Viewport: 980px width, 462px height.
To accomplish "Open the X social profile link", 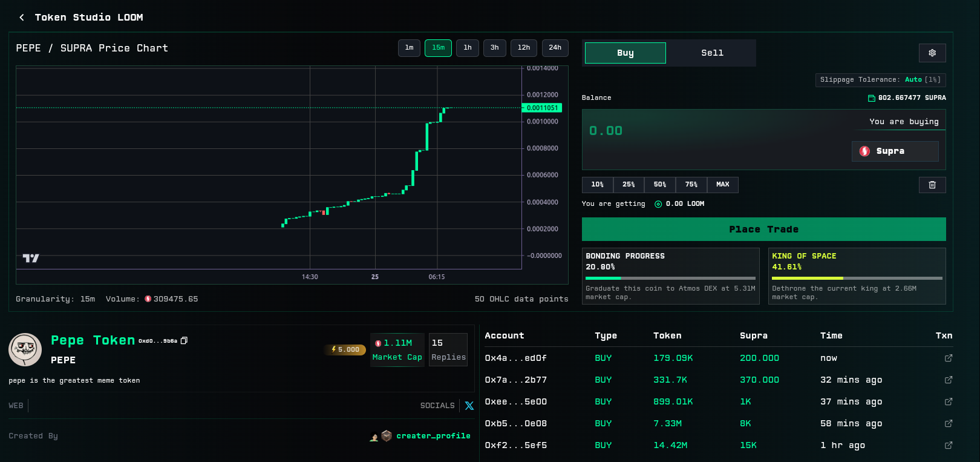I will (x=469, y=406).
